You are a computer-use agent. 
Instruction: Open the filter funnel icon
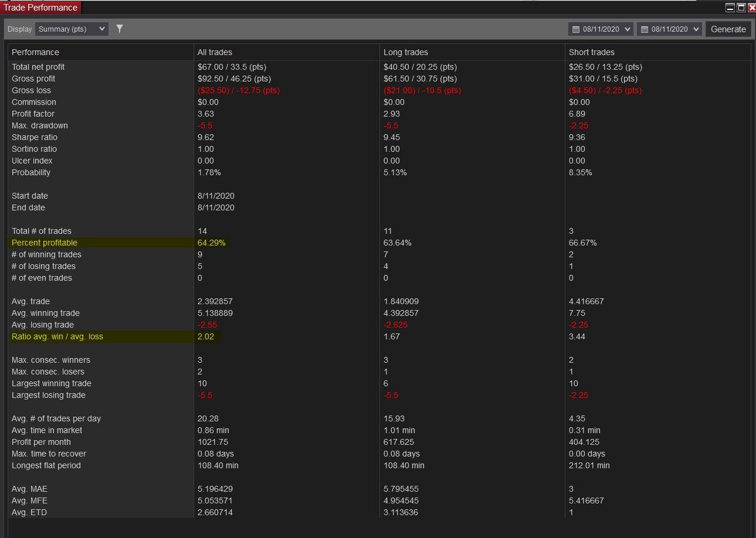(x=120, y=29)
